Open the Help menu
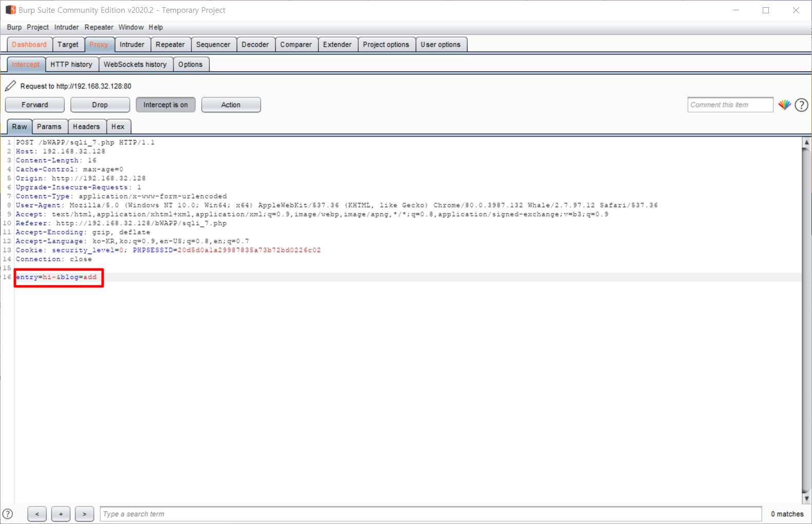The image size is (812, 524). [156, 27]
